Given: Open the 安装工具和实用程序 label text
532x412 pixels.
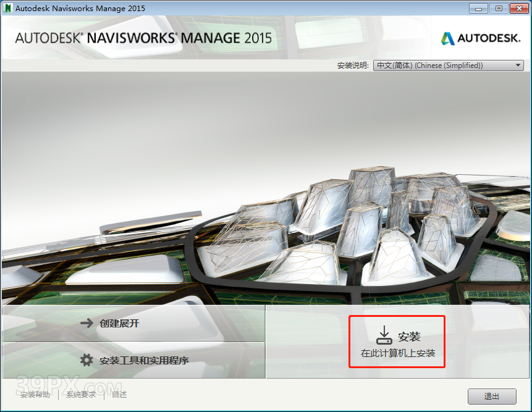Looking at the screenshot, I should pos(144,360).
